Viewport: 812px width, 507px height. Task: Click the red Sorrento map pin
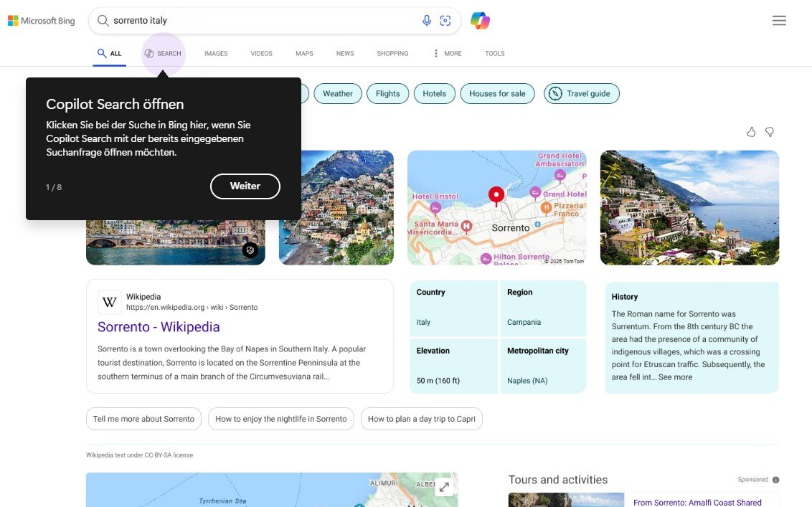click(496, 196)
